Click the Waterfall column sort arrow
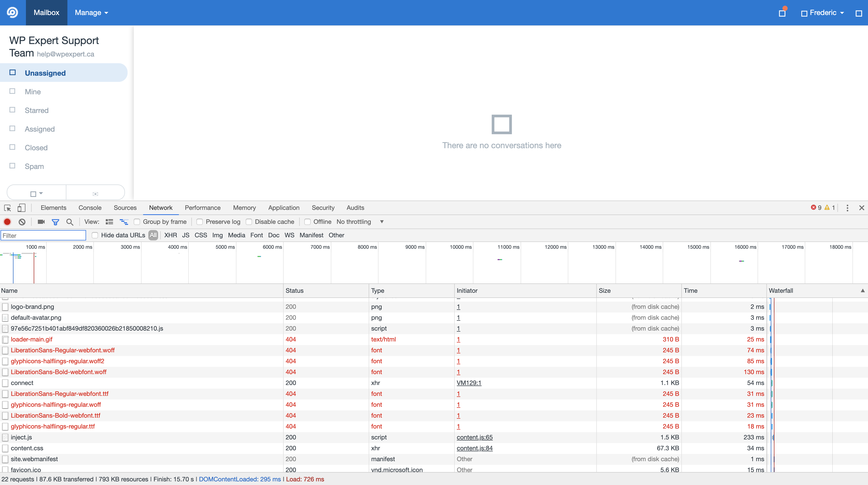868x485 pixels. (x=862, y=290)
